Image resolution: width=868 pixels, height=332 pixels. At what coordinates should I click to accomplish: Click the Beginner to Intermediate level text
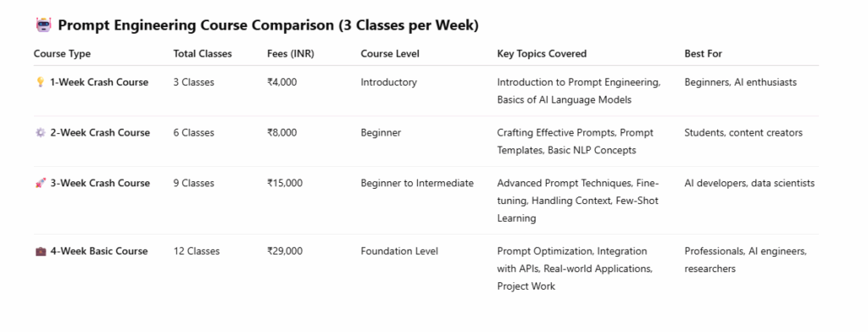(x=417, y=183)
